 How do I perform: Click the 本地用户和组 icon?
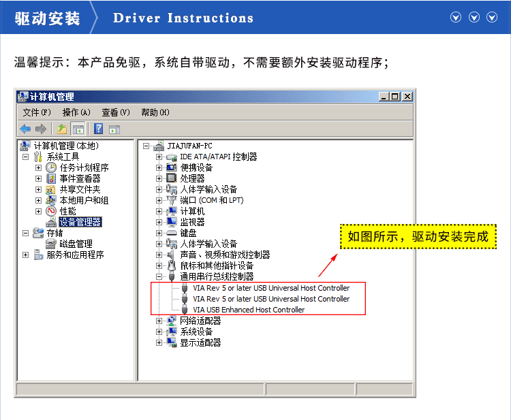50,200
